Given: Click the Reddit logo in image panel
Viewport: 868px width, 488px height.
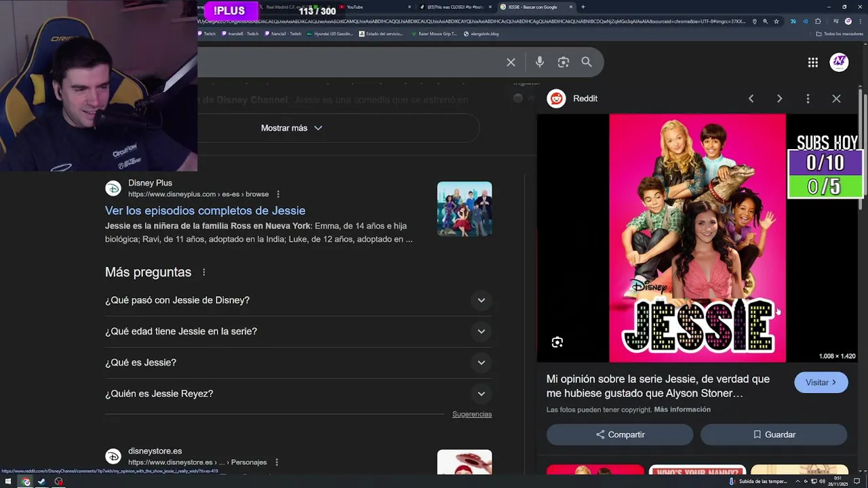Looking at the screenshot, I should pos(556,98).
